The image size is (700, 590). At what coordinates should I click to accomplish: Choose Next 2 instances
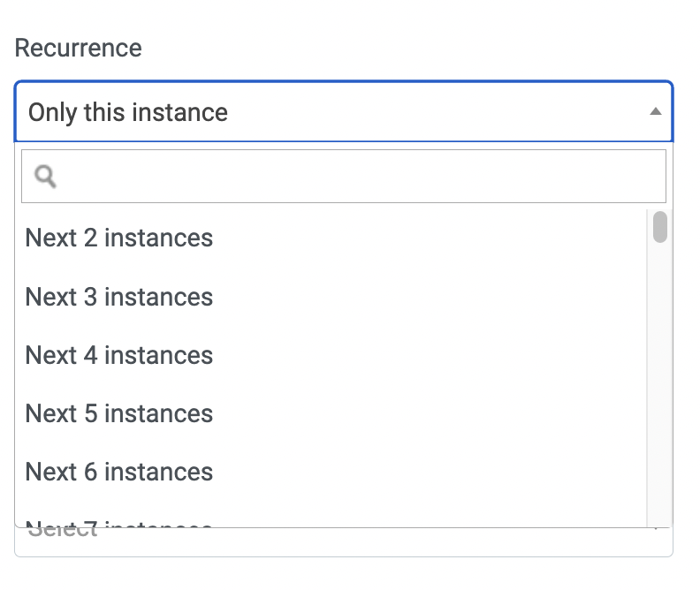[x=331, y=238]
